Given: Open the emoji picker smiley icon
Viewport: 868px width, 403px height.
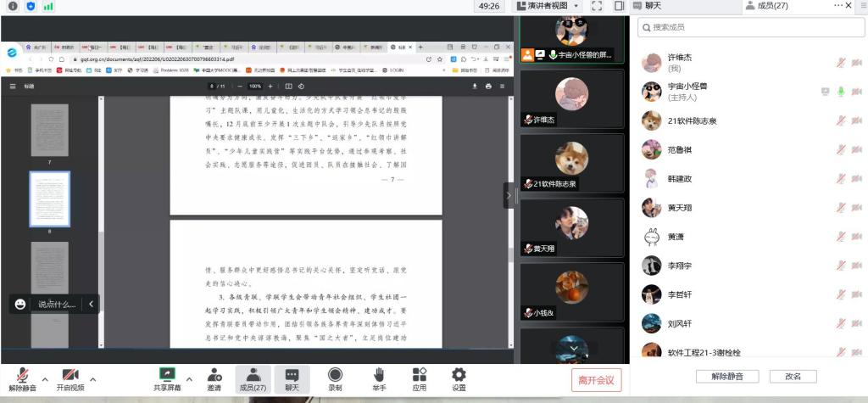Looking at the screenshot, I should pos(20,304).
